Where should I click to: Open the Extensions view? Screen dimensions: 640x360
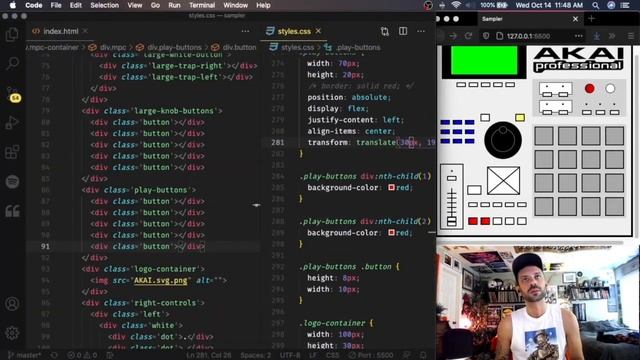pos(12,152)
